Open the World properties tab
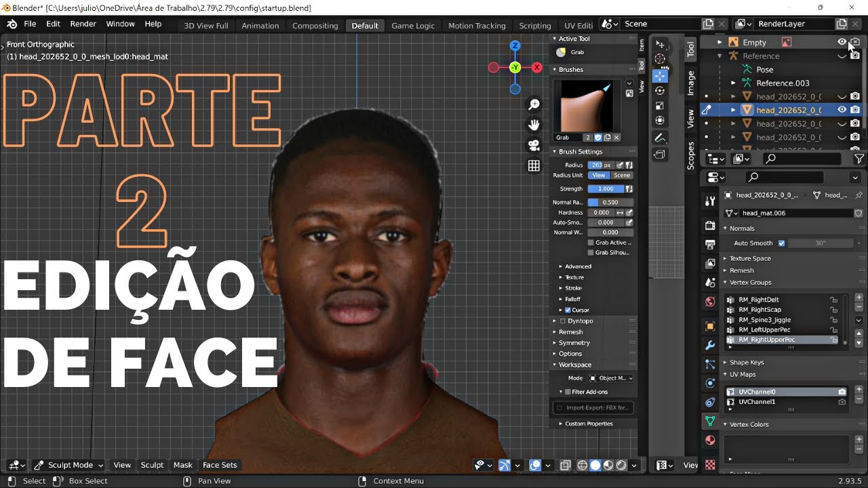The height and width of the screenshot is (488, 868). click(x=710, y=302)
